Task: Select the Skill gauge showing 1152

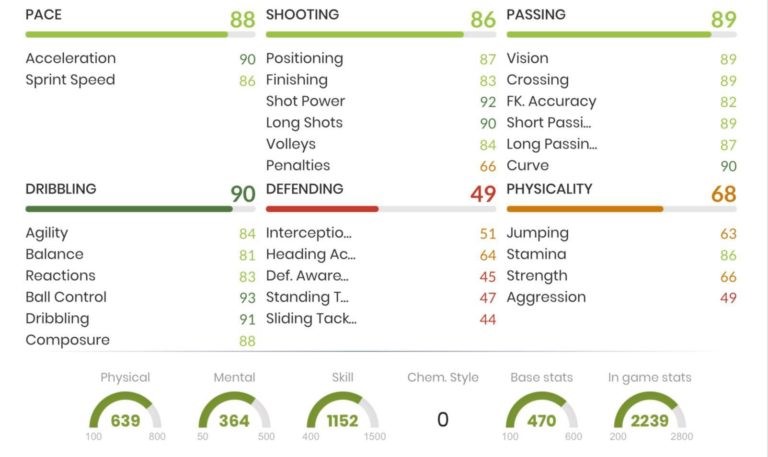Action: coord(342,415)
